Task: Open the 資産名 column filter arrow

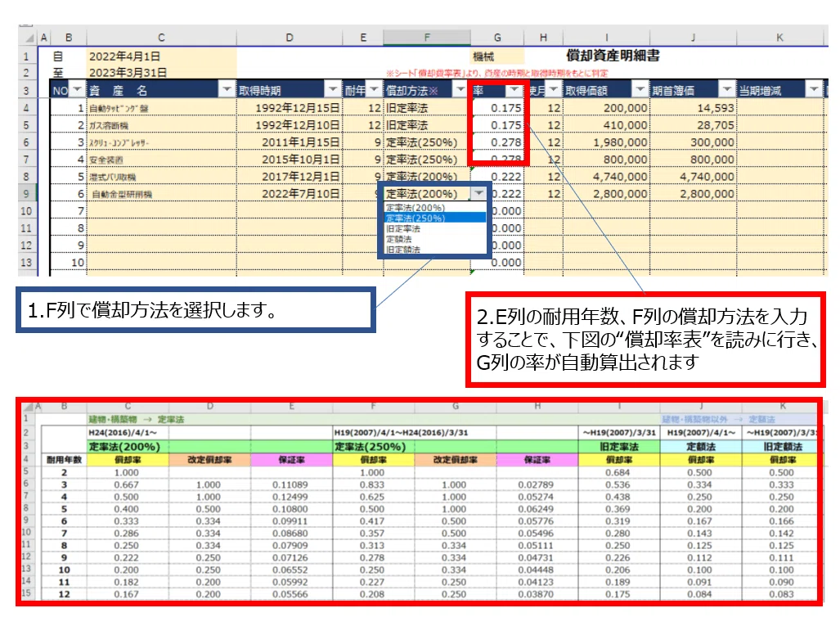Action: pyautogui.click(x=227, y=89)
